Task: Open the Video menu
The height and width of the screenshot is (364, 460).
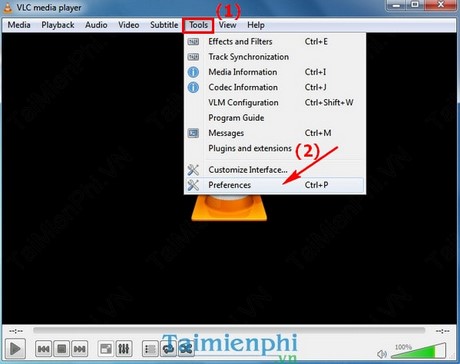Action: coord(129,25)
